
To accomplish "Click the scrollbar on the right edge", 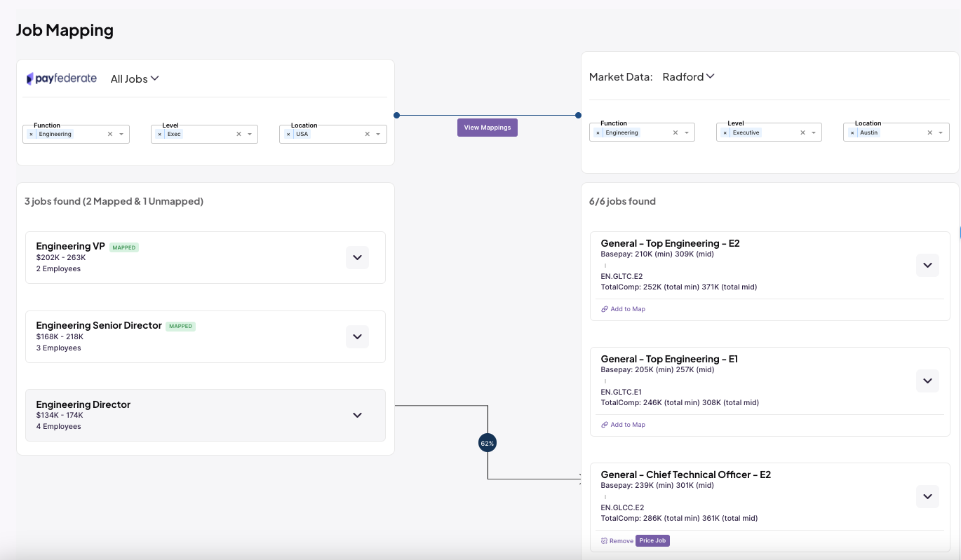I will click(x=958, y=231).
